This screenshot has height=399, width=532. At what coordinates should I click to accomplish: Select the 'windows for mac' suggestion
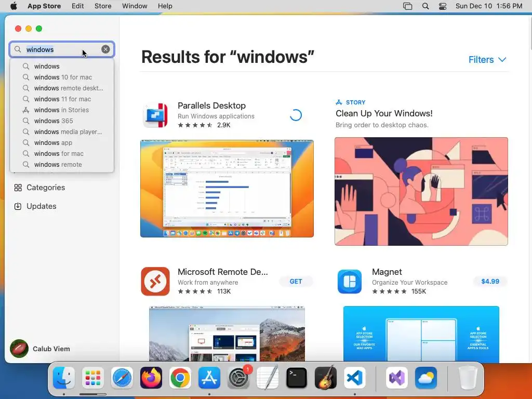(62, 153)
